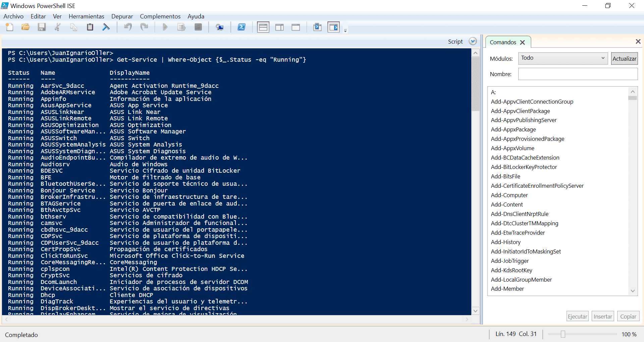Show script pane on top layout icon
Screen dimensions: 644x342
coord(263,27)
